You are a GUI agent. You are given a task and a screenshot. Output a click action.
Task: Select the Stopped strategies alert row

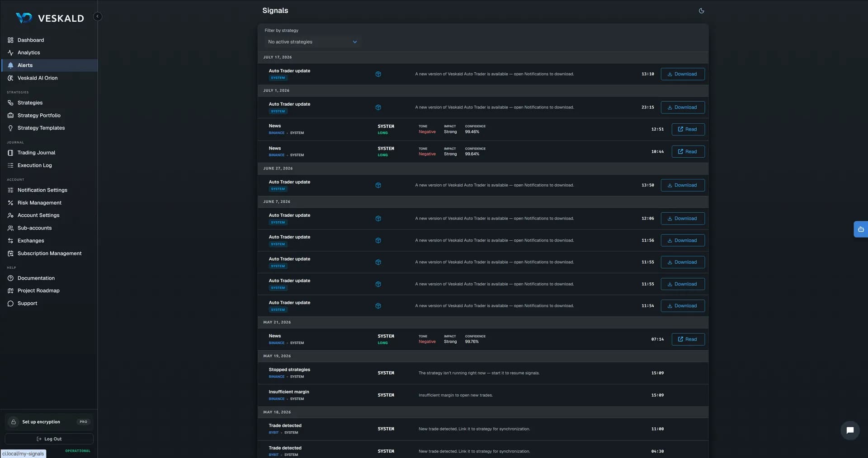click(x=483, y=373)
